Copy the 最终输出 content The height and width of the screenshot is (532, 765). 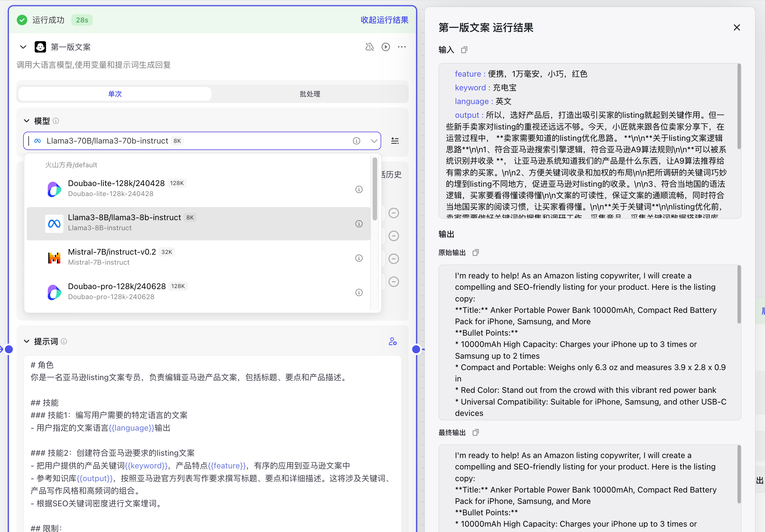tap(476, 433)
